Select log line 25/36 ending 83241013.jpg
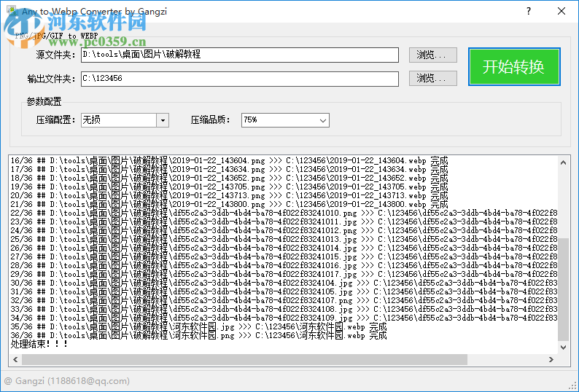The image size is (579, 392). [x=284, y=240]
